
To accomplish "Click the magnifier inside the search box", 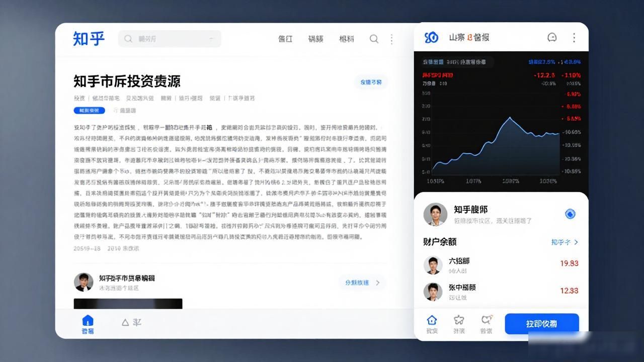I will coord(128,39).
